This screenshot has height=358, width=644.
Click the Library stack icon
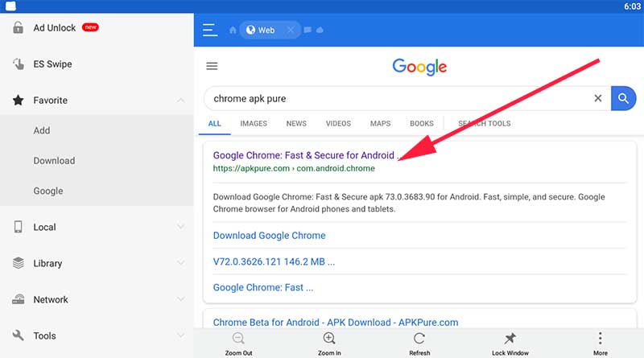(x=18, y=263)
